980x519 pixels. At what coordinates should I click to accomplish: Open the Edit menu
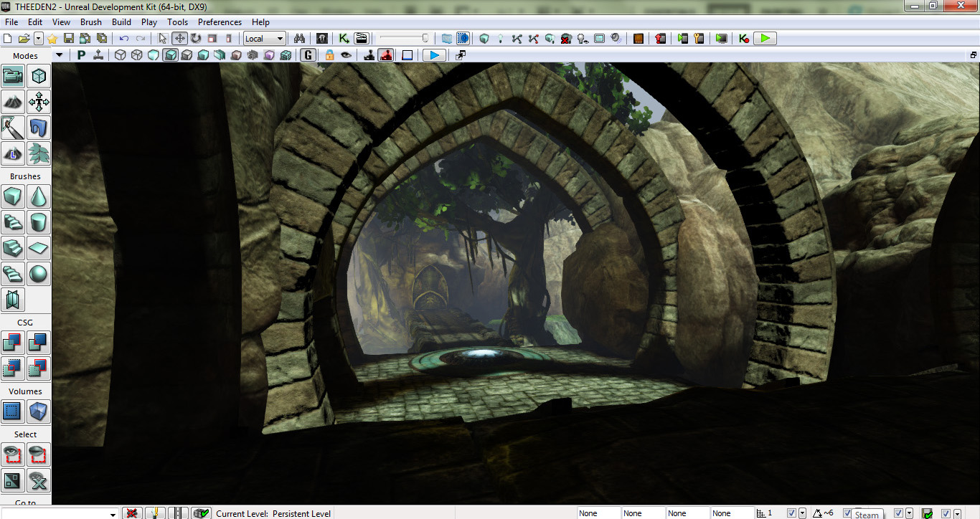coord(35,22)
